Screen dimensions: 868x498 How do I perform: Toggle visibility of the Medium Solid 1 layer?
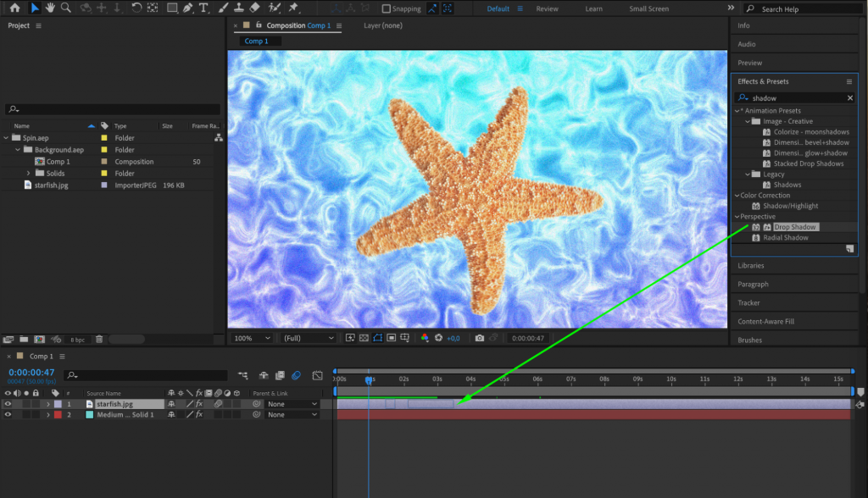click(x=8, y=414)
